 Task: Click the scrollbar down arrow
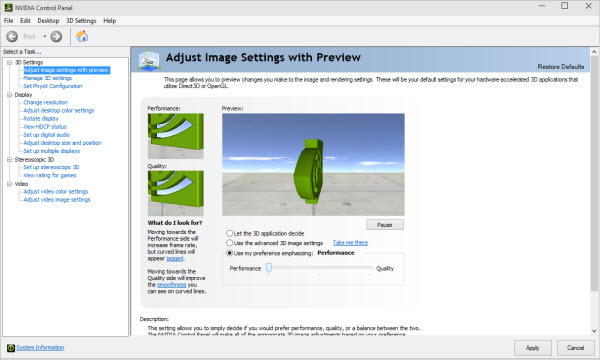[594, 331]
